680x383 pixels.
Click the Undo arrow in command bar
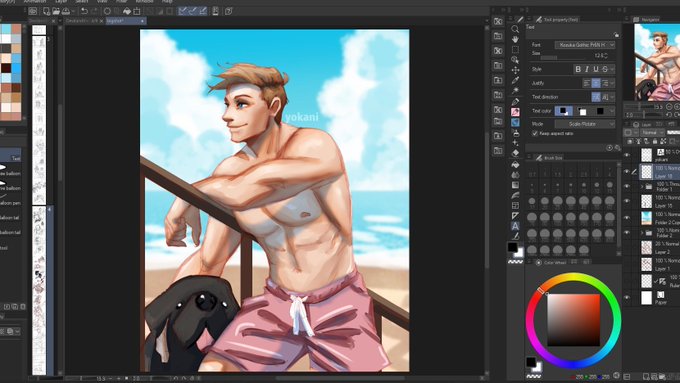point(84,11)
